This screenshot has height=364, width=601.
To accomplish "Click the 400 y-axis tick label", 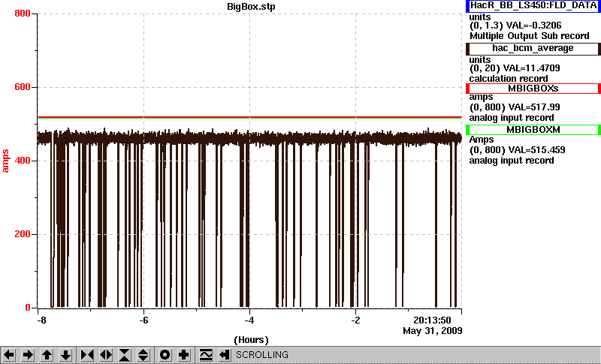I will [23, 161].
